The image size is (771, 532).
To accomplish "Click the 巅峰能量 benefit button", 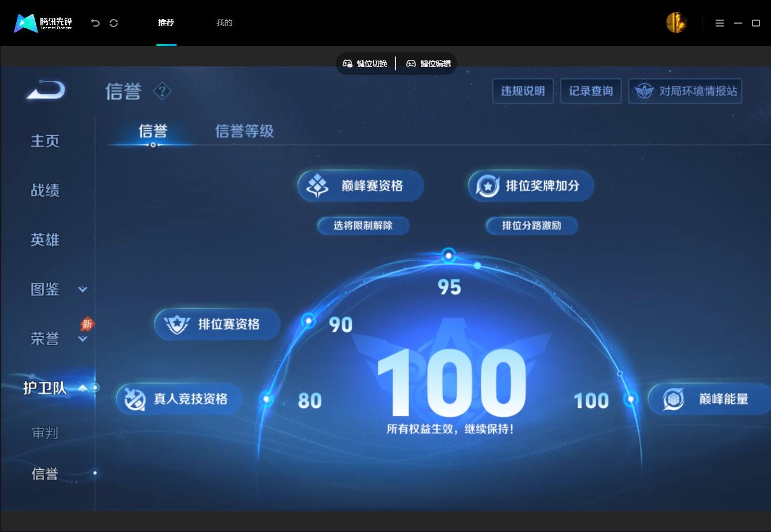I will (710, 399).
